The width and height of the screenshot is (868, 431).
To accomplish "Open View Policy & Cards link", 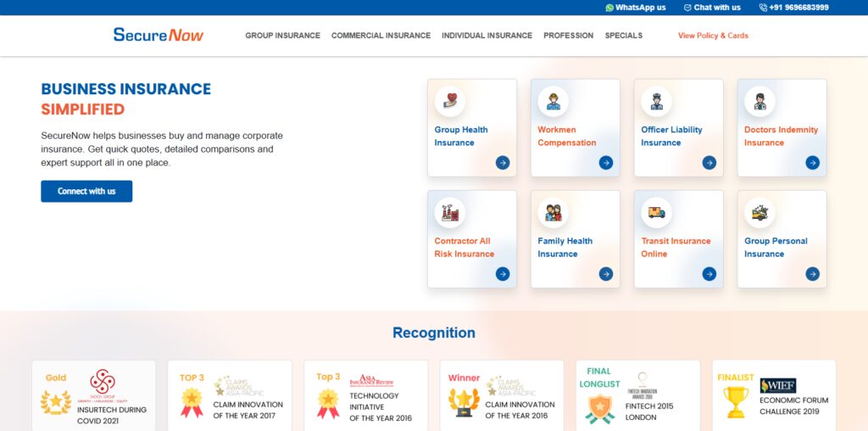I will click(713, 36).
